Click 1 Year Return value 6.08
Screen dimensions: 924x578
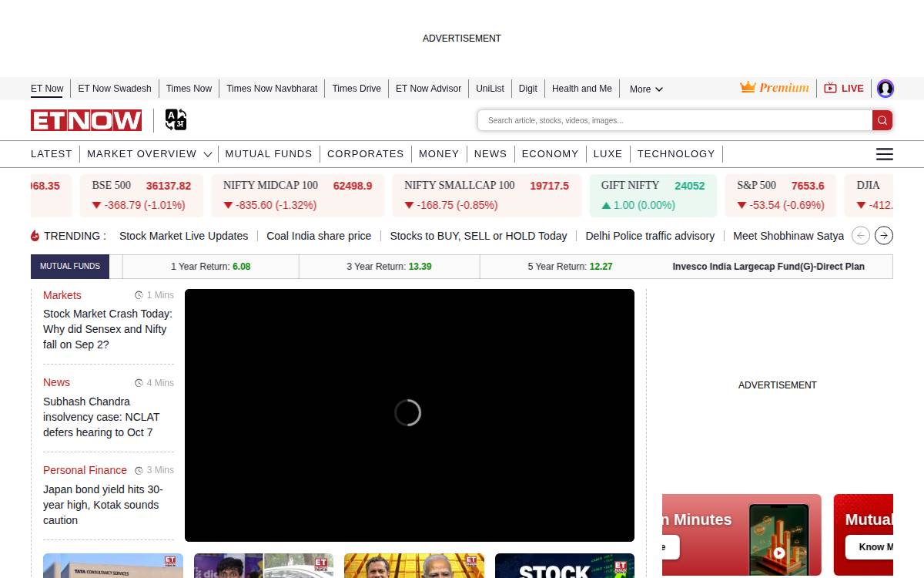[242, 267]
